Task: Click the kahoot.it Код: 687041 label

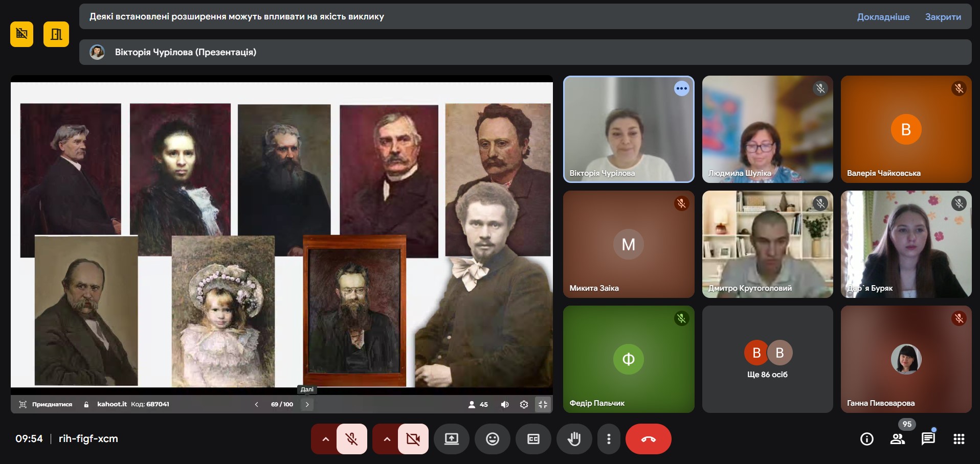Action: coord(133,404)
